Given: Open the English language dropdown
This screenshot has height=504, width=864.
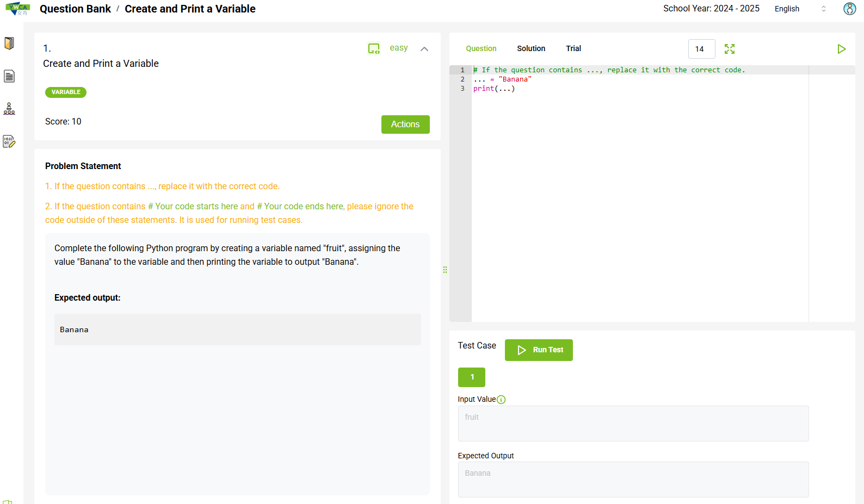Looking at the screenshot, I should [x=800, y=9].
